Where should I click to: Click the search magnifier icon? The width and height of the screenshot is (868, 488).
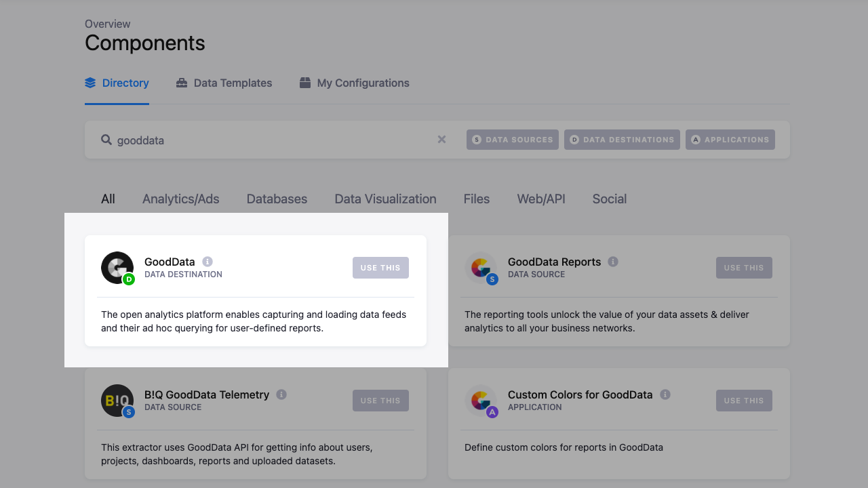(x=106, y=140)
